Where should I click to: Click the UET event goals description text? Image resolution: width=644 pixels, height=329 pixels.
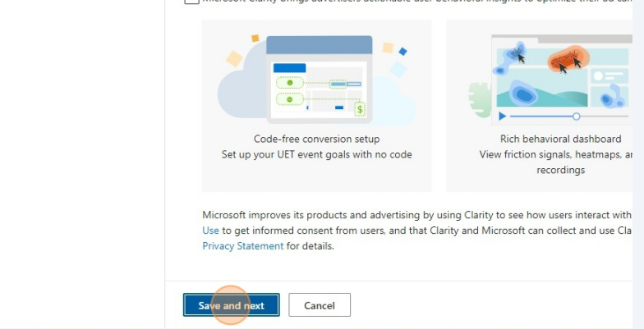click(x=317, y=154)
